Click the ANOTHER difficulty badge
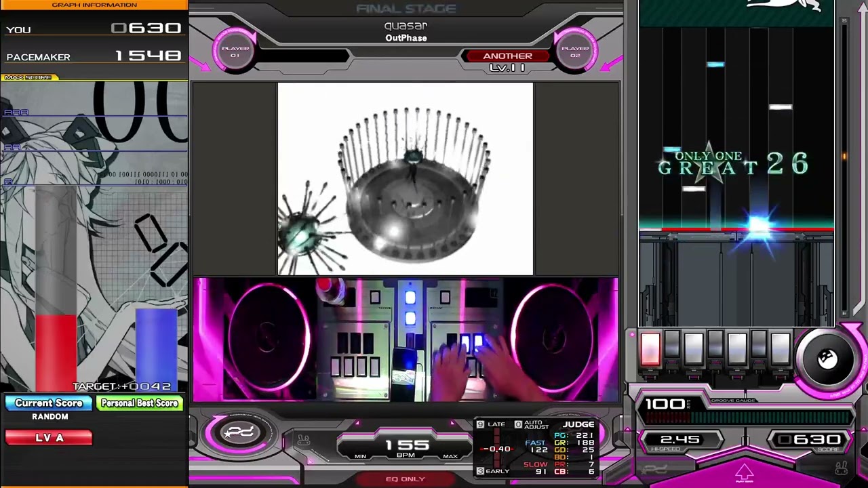Image resolution: width=868 pixels, height=488 pixels. pyautogui.click(x=507, y=56)
